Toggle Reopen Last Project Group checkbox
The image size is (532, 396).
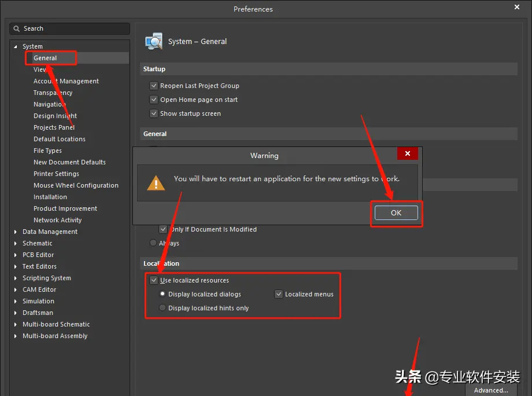(154, 86)
